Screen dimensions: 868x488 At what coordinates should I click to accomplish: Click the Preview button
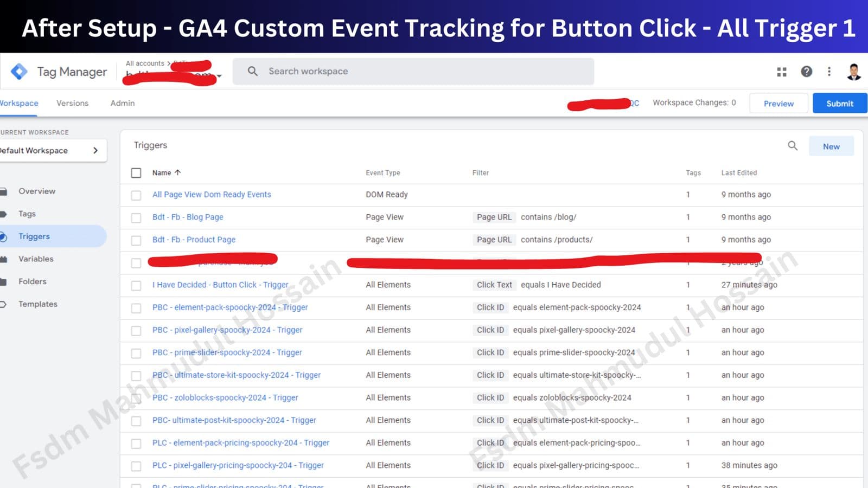[x=778, y=103]
